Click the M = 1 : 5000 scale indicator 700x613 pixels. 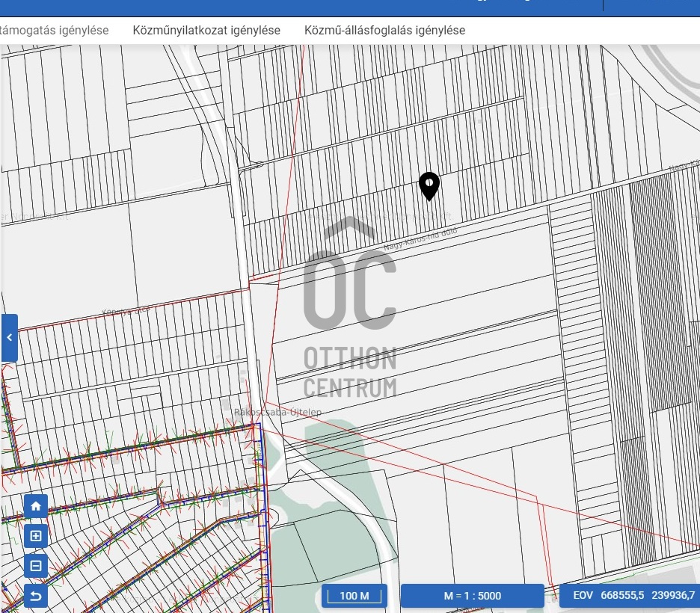pos(472,596)
